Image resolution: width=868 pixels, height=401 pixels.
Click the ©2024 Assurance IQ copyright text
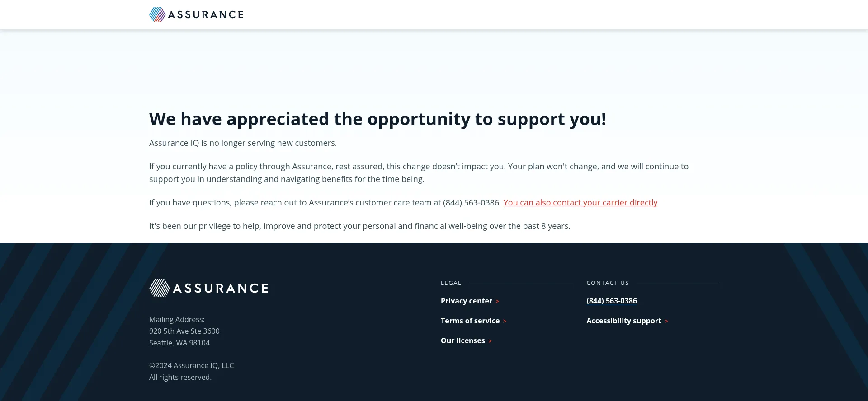pos(191,366)
